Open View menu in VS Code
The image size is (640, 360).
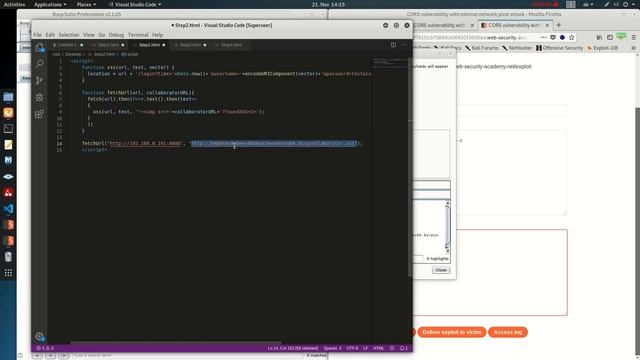click(x=89, y=35)
